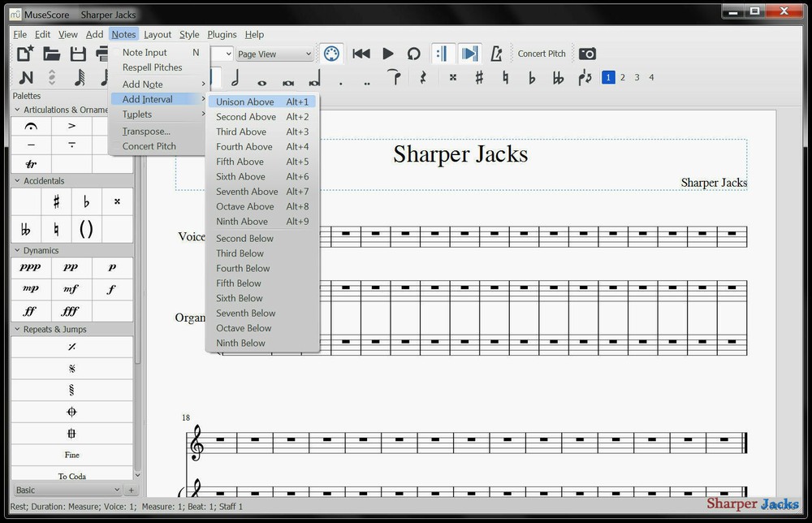812x523 pixels.
Task: Select the flat accidental on the toolbar
Action: coord(532,77)
